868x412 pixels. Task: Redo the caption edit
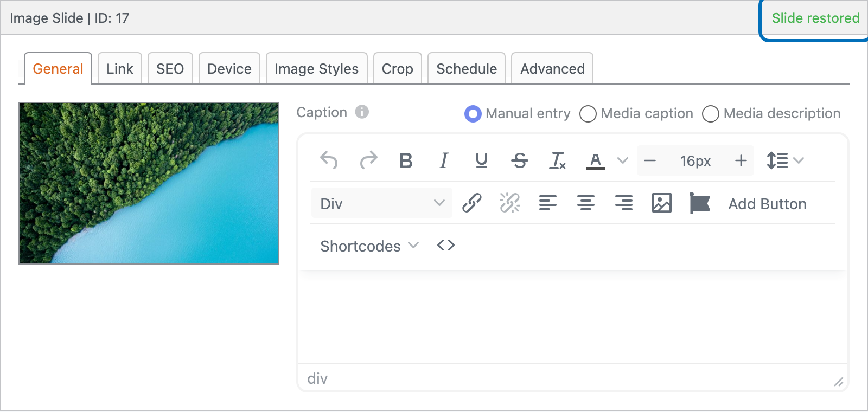point(368,160)
